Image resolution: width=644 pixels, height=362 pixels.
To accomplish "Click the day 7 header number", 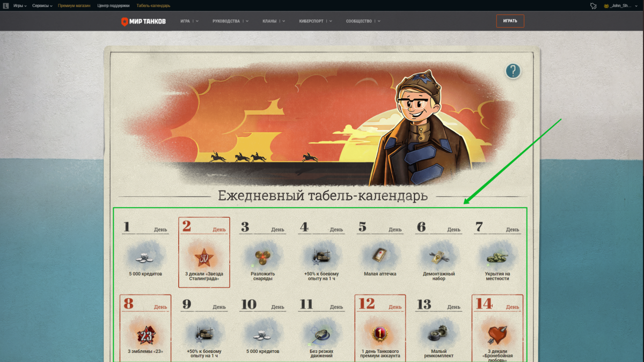I will 479,227.
